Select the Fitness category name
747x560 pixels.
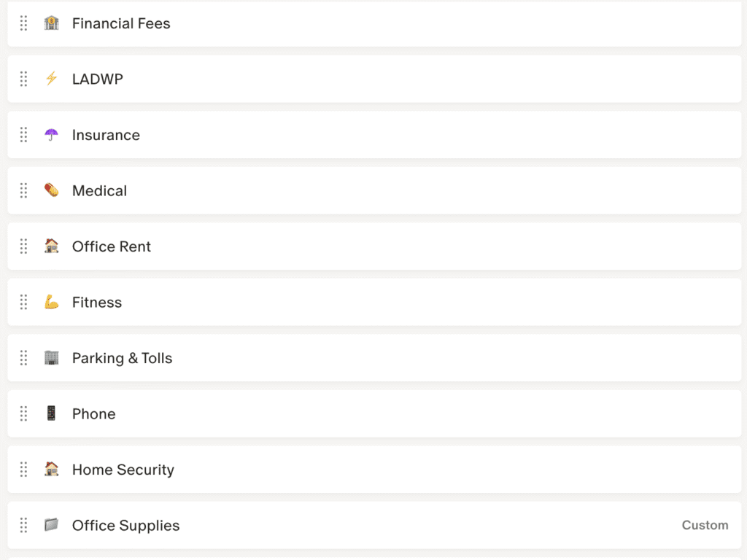click(96, 302)
